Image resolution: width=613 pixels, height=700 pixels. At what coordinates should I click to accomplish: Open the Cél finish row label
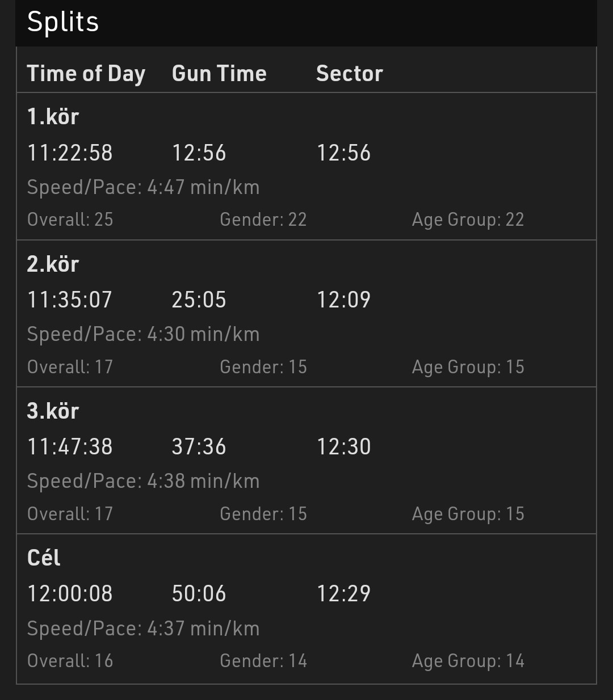pyautogui.click(x=44, y=558)
